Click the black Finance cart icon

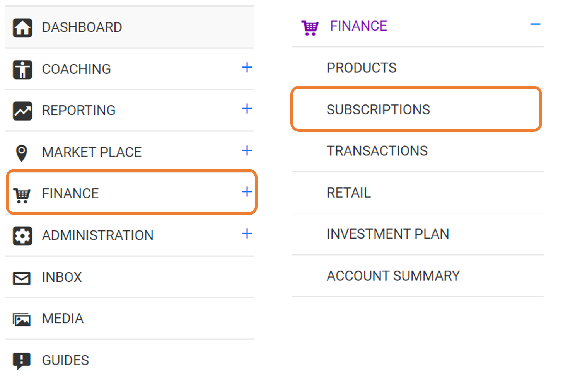coord(22,195)
